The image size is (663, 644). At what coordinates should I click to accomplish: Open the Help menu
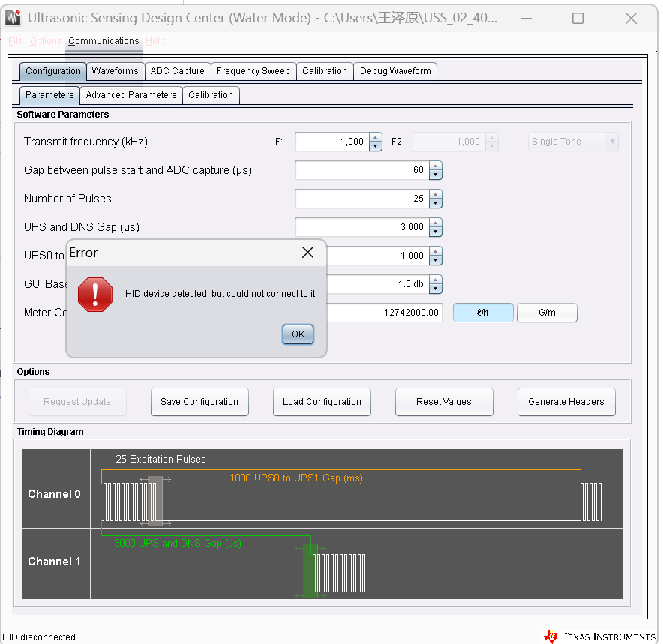click(155, 41)
